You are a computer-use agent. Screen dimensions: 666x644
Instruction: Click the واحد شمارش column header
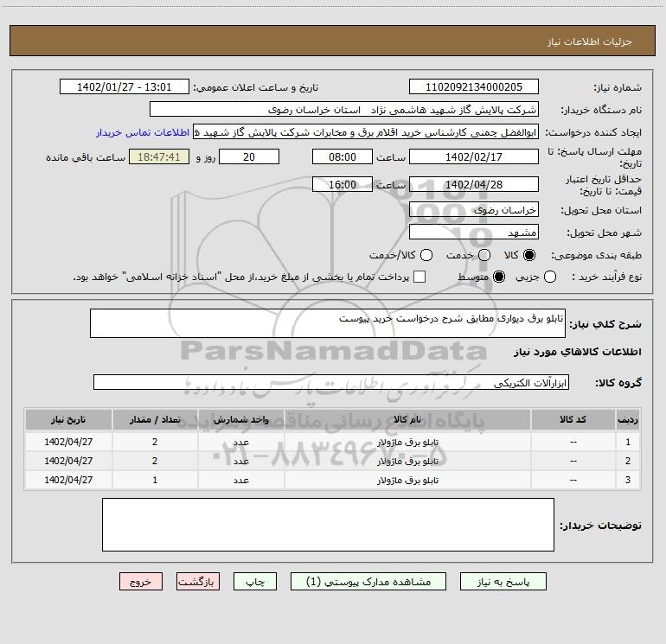coord(240,420)
